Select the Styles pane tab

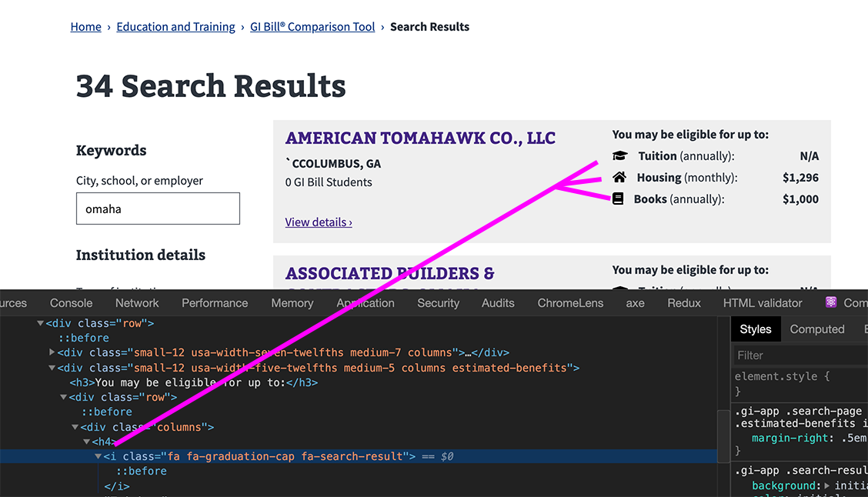pos(756,329)
